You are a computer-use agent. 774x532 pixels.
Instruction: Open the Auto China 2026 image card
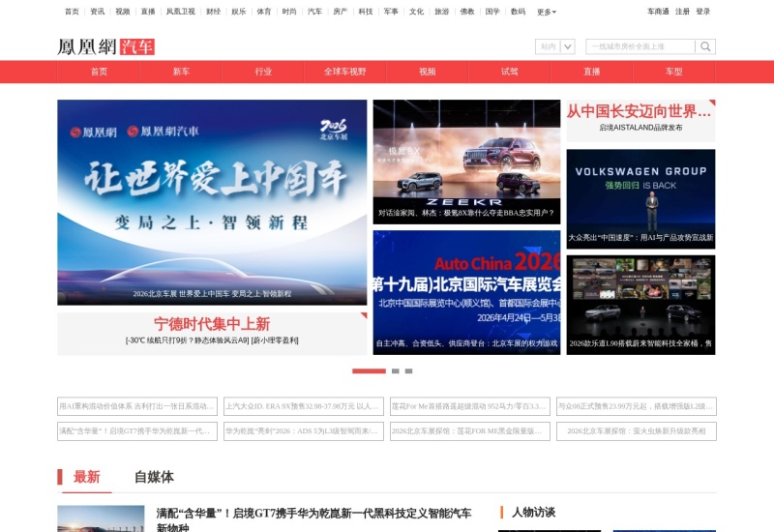[x=466, y=292]
